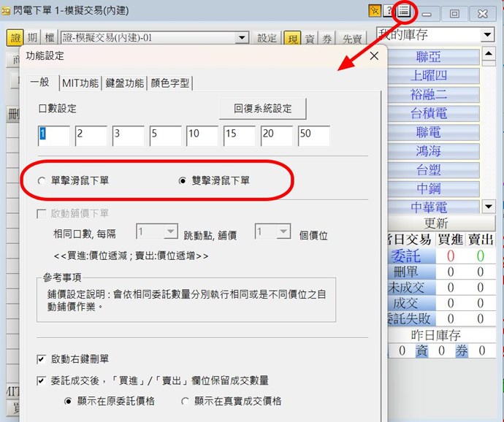Select the 資 margin trade type button
Image resolution: width=504 pixels, height=422 pixels.
(x=310, y=39)
